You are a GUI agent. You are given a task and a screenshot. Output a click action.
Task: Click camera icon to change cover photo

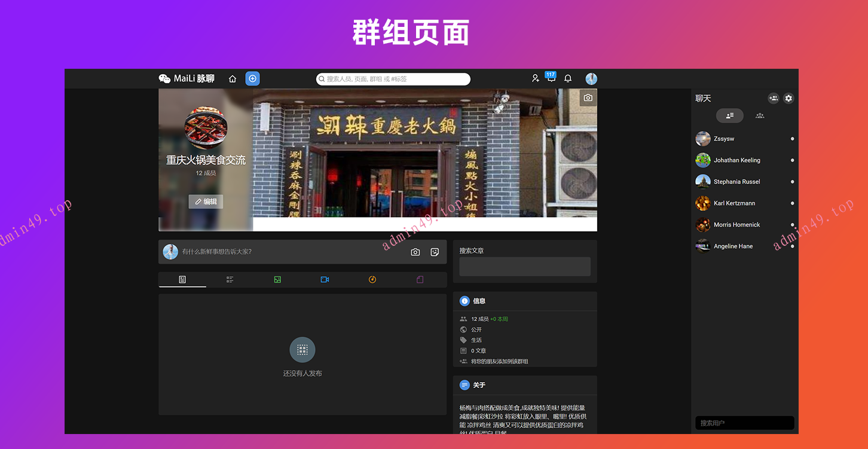(x=588, y=97)
